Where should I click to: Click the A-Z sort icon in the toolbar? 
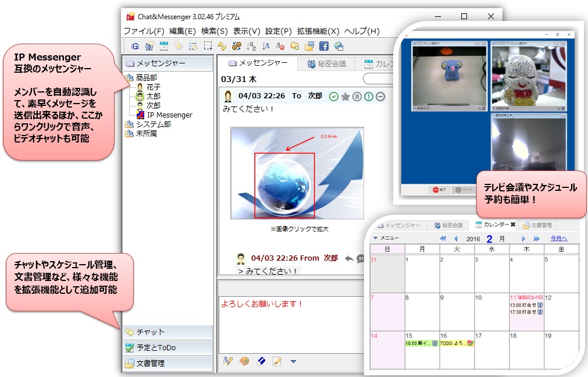click(252, 46)
